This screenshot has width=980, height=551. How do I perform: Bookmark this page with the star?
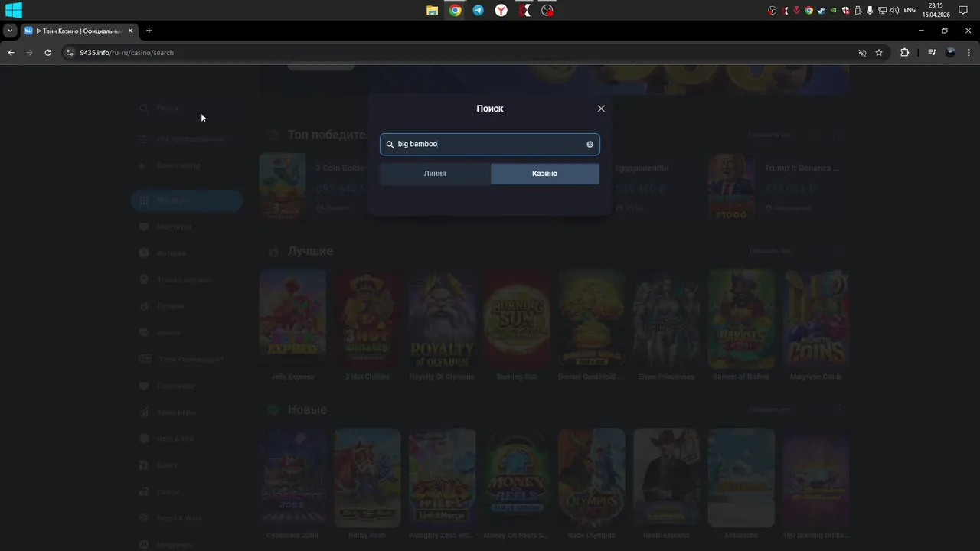tap(879, 53)
